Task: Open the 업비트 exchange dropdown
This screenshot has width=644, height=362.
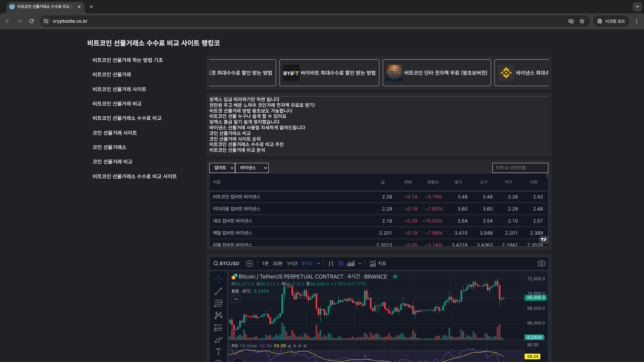Action: [222, 168]
